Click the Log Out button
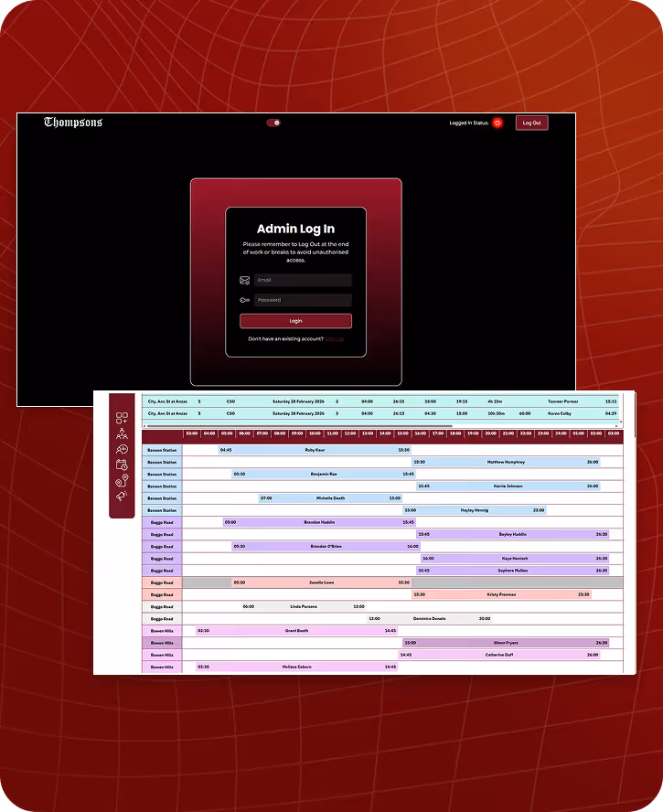This screenshot has height=812, width=663. coord(532,123)
